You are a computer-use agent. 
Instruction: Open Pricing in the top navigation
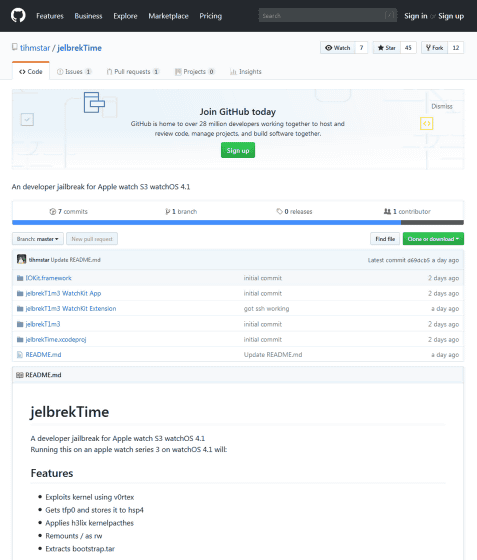211,16
